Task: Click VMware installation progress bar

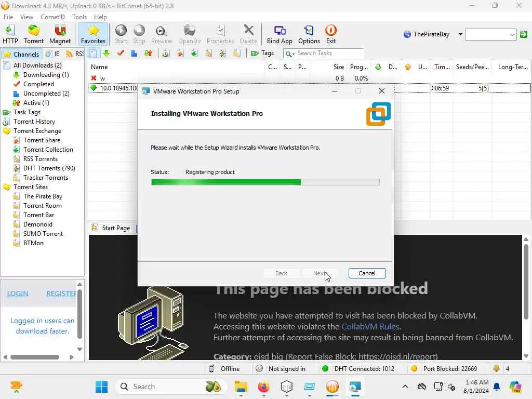Action: point(265,182)
